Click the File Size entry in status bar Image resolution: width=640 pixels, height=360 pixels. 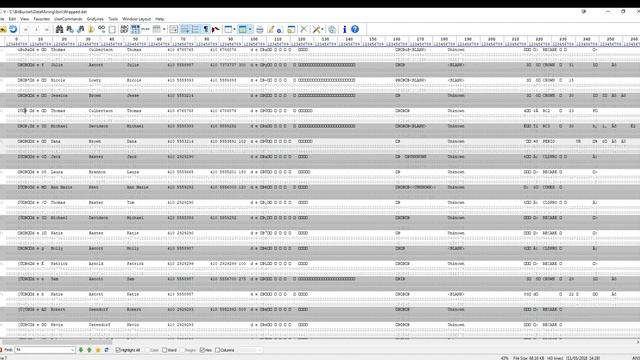(x=529, y=358)
